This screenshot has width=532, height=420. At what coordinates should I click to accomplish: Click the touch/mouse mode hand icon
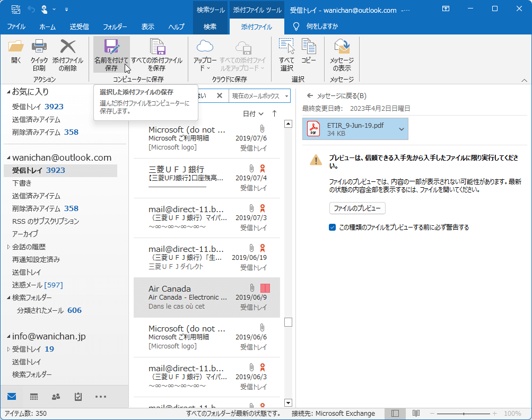coord(44,10)
